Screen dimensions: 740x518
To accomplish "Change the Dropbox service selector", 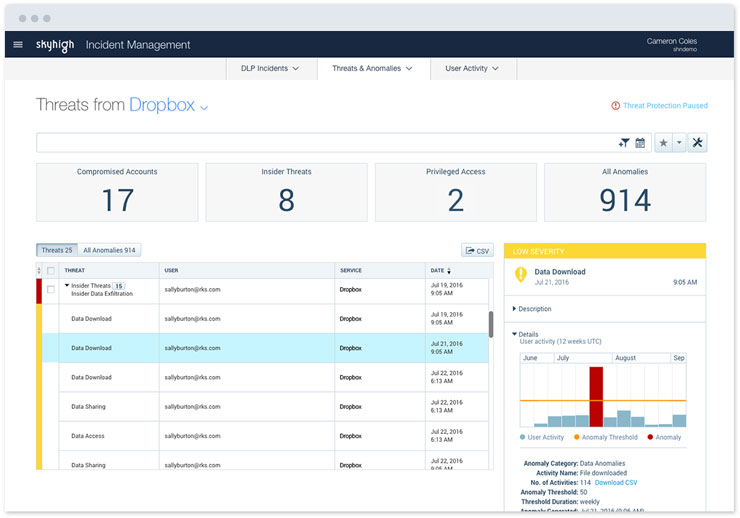I will click(x=168, y=105).
